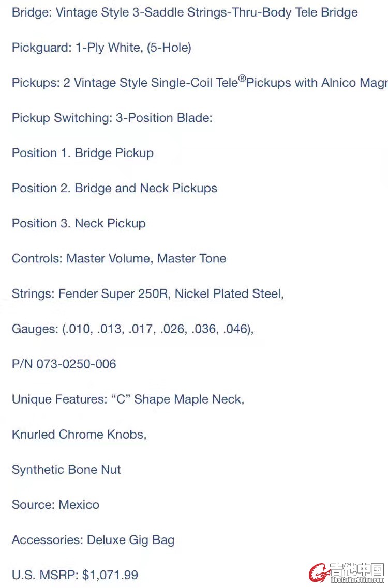Click the Pickguard 1-Ply White line
388x588 pixels.
[x=102, y=48]
